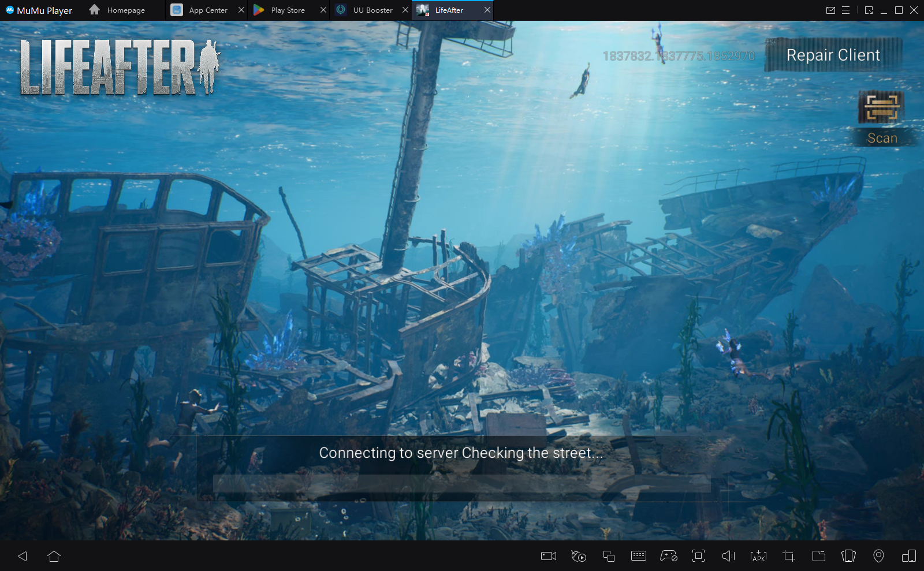924x571 pixels.
Task: Open gamepad settings in the bottom toolbar
Action: coord(669,556)
